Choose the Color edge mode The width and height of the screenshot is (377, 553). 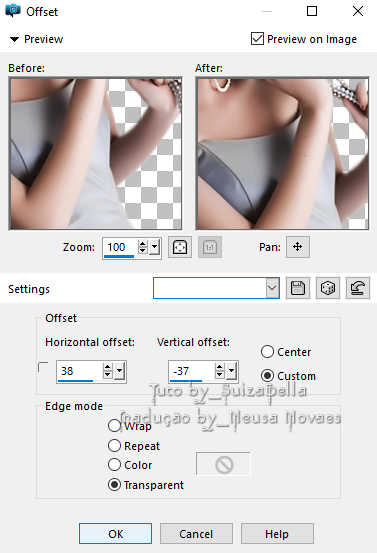pyautogui.click(x=114, y=464)
